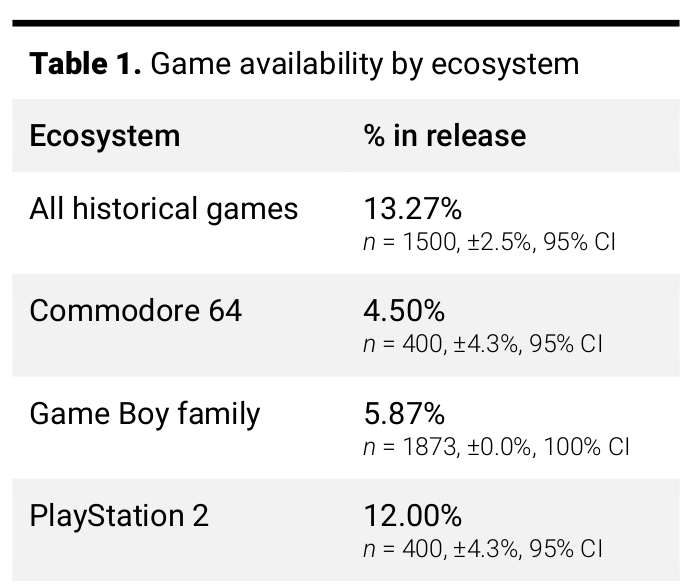This screenshot has width=689, height=588.
Task: Click the 5.87% value
Action: click(404, 413)
